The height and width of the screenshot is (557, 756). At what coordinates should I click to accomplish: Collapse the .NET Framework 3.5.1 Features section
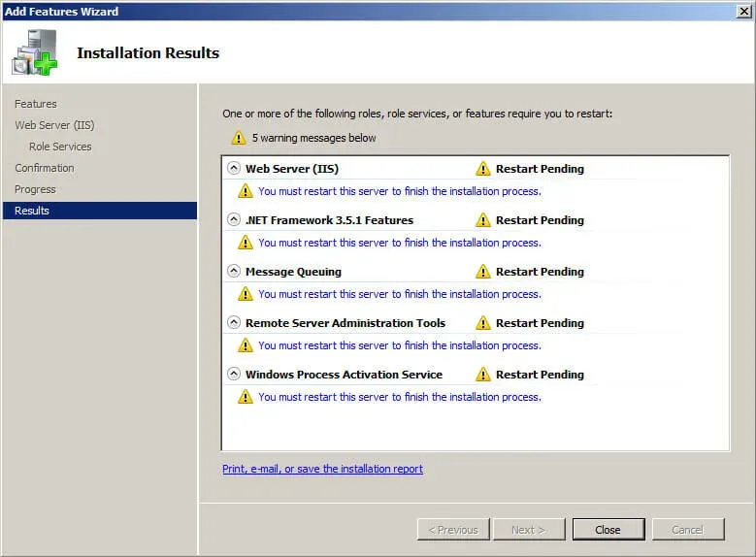point(234,220)
